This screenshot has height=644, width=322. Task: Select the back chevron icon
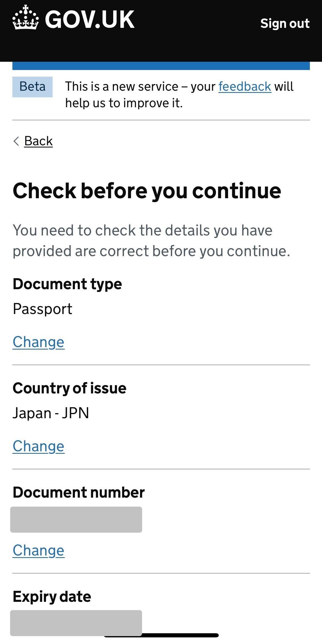click(16, 141)
